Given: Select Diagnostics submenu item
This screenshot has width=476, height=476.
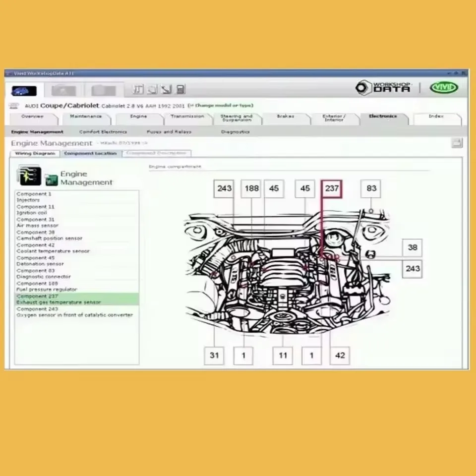Looking at the screenshot, I should click(235, 132).
